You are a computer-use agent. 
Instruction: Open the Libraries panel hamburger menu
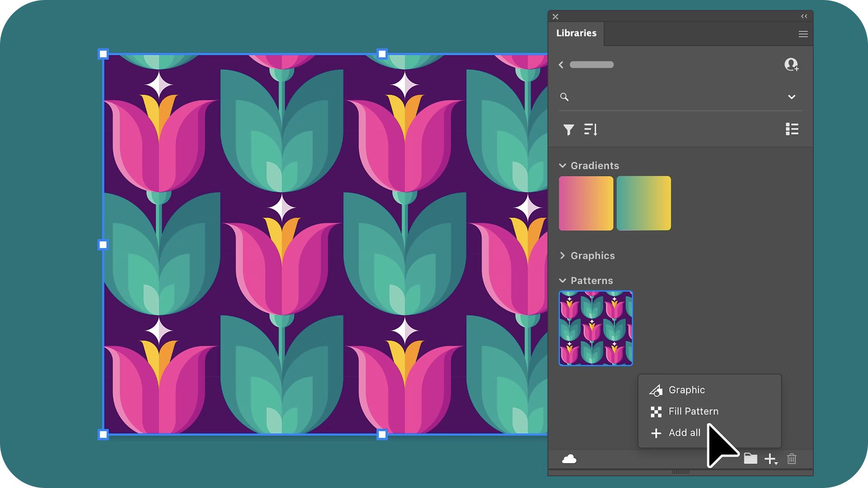click(x=803, y=34)
